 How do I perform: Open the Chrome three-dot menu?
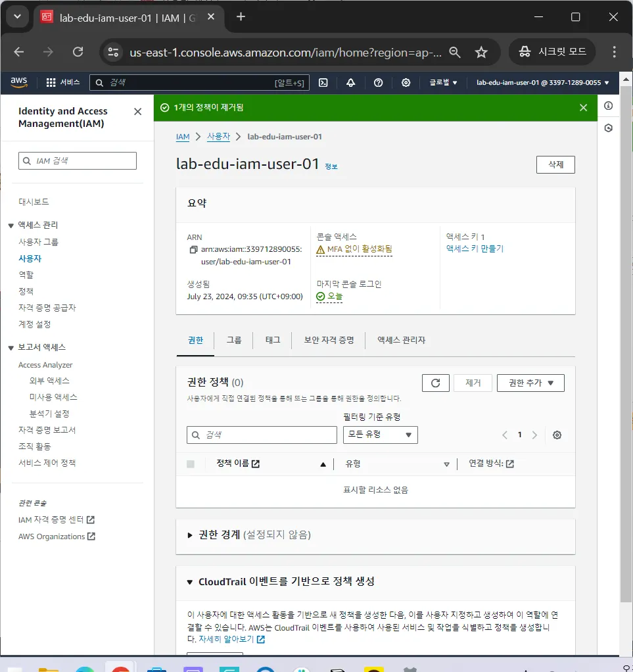[x=614, y=52]
